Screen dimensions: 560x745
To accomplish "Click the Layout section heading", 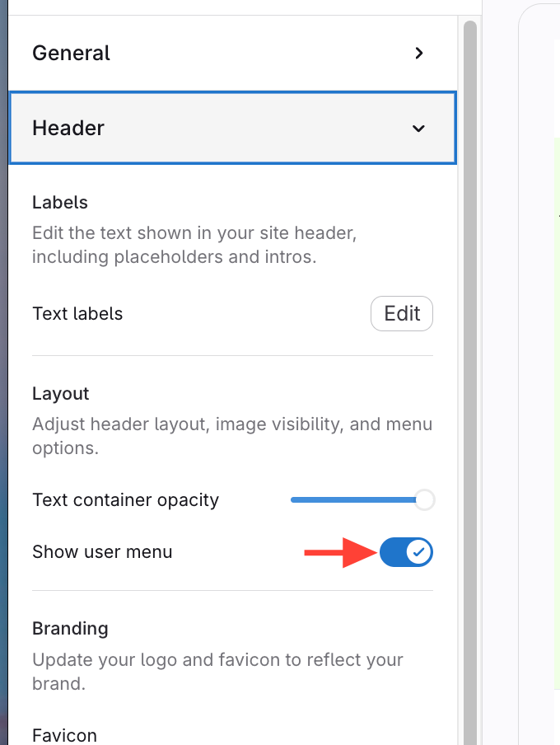I will click(x=61, y=394).
